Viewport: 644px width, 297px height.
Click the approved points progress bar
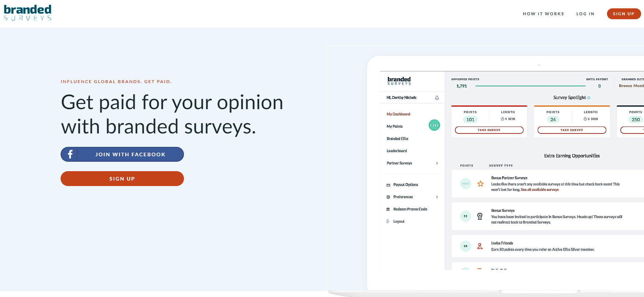(x=530, y=86)
